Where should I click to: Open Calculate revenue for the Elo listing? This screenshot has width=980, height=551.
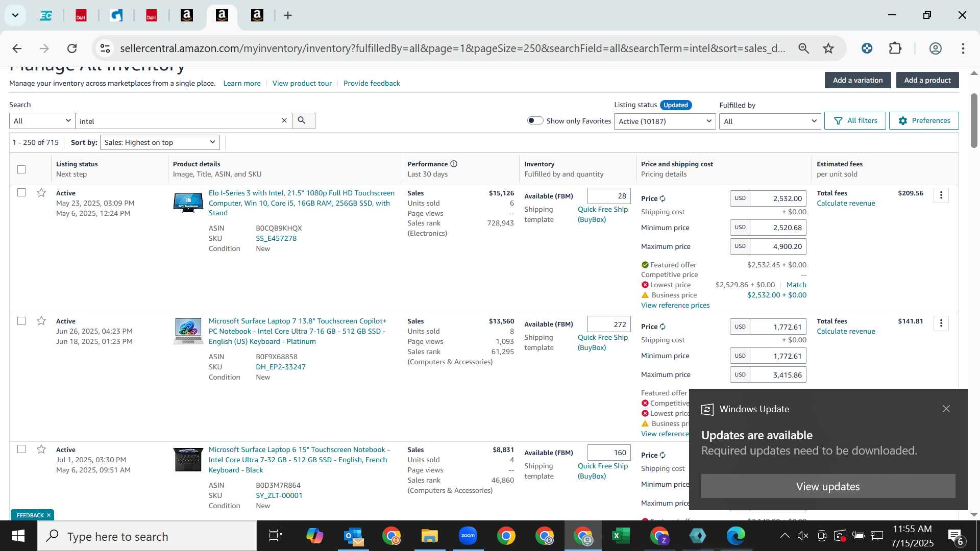click(846, 203)
